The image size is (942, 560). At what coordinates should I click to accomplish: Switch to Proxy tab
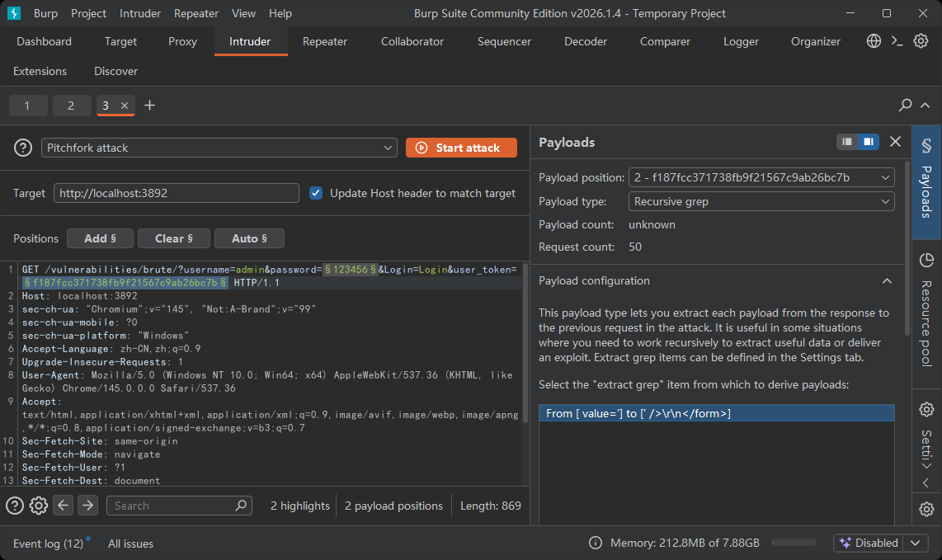click(x=182, y=41)
